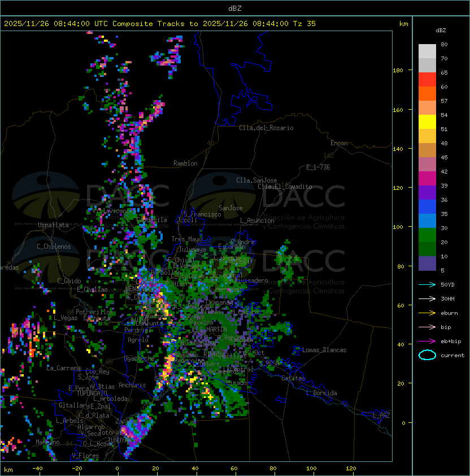Click the 'Catitas' label
Image resolution: width=470 pixels, height=476 pixels.
coord(293,378)
